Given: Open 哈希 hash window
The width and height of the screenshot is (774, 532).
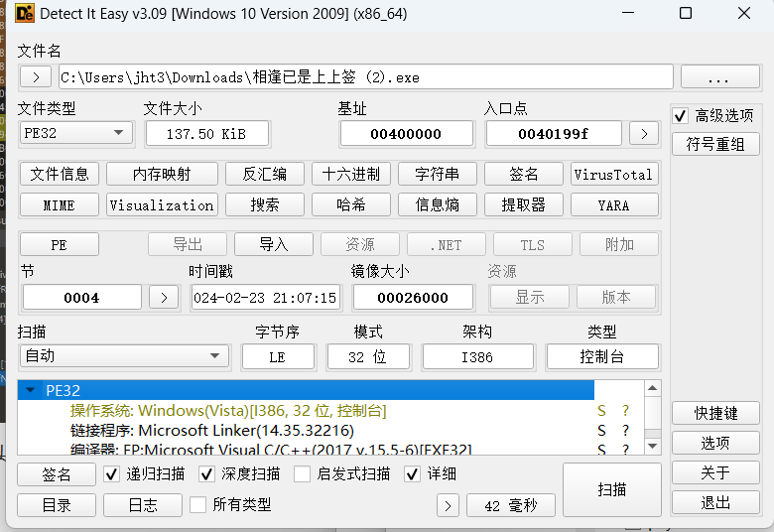Looking at the screenshot, I should coord(351,205).
